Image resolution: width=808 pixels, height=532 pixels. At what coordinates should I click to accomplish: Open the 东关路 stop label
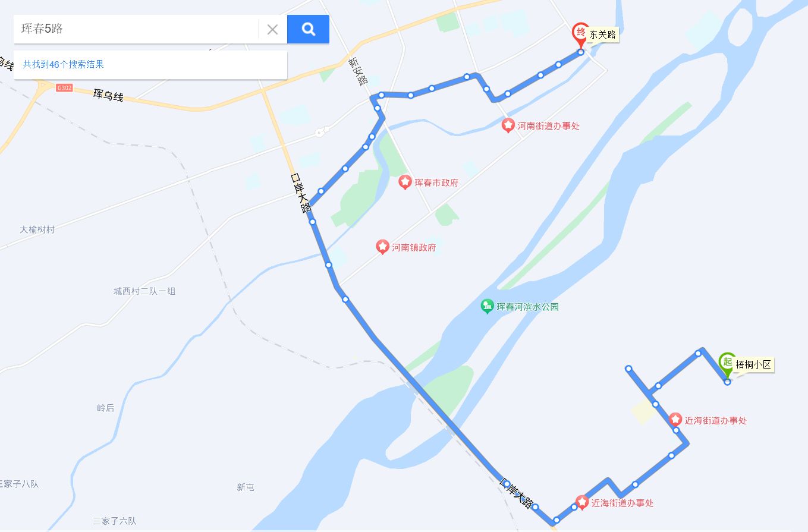coord(602,35)
